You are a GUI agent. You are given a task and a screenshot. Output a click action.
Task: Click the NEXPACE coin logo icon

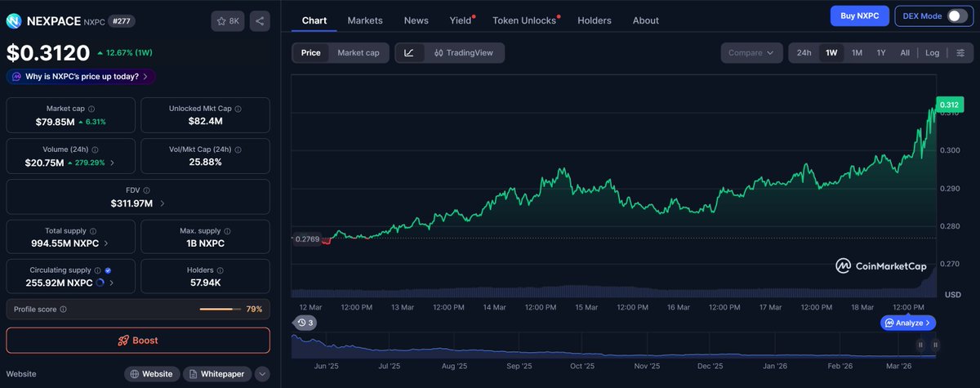click(x=15, y=20)
